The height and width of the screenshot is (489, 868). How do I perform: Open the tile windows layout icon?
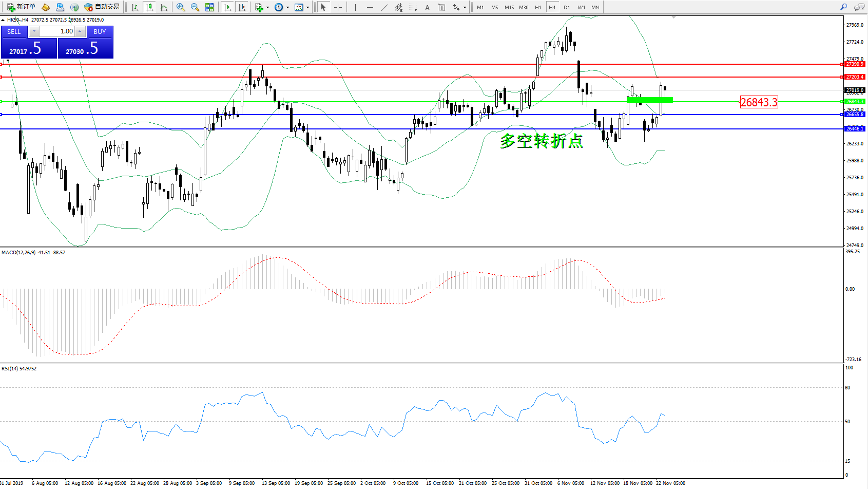tap(209, 7)
